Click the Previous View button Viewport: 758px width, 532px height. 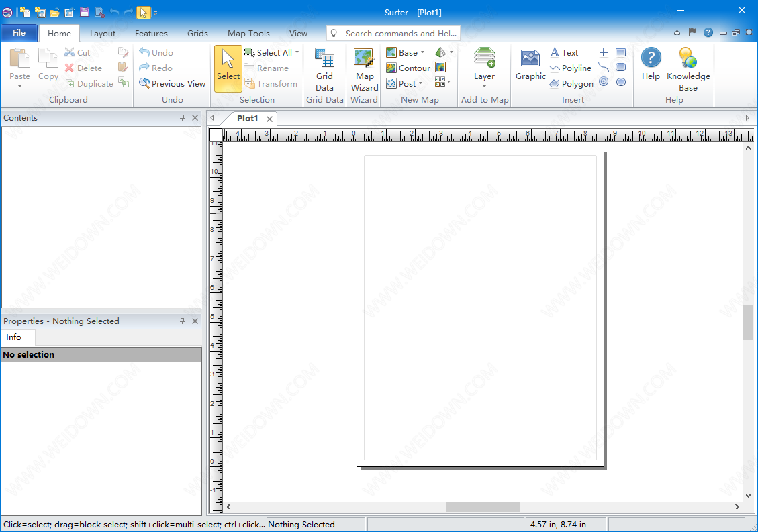tap(172, 84)
